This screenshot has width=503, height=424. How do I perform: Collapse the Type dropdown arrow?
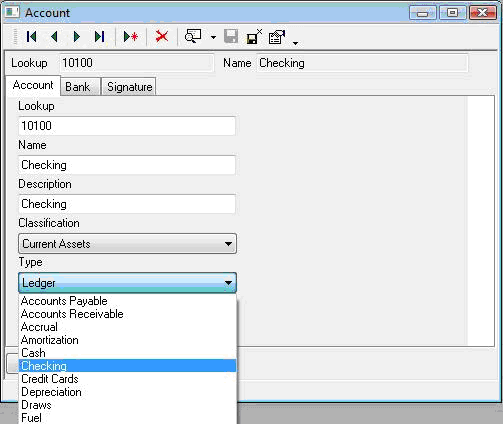(x=228, y=283)
